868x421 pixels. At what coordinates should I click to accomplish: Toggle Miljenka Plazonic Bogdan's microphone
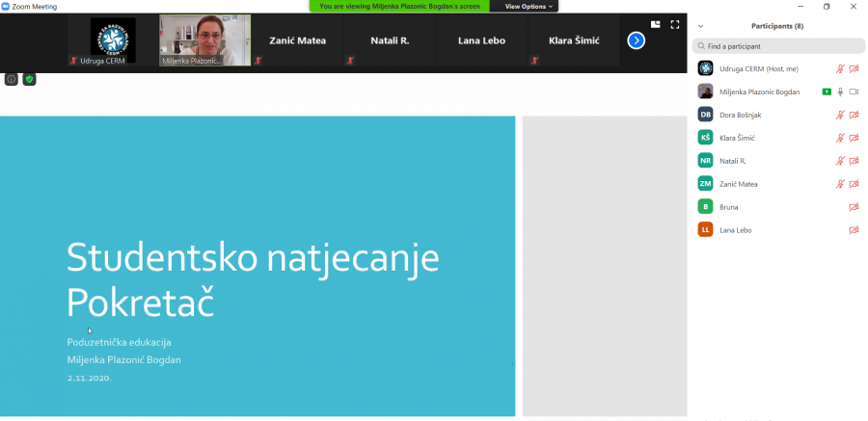click(x=840, y=92)
